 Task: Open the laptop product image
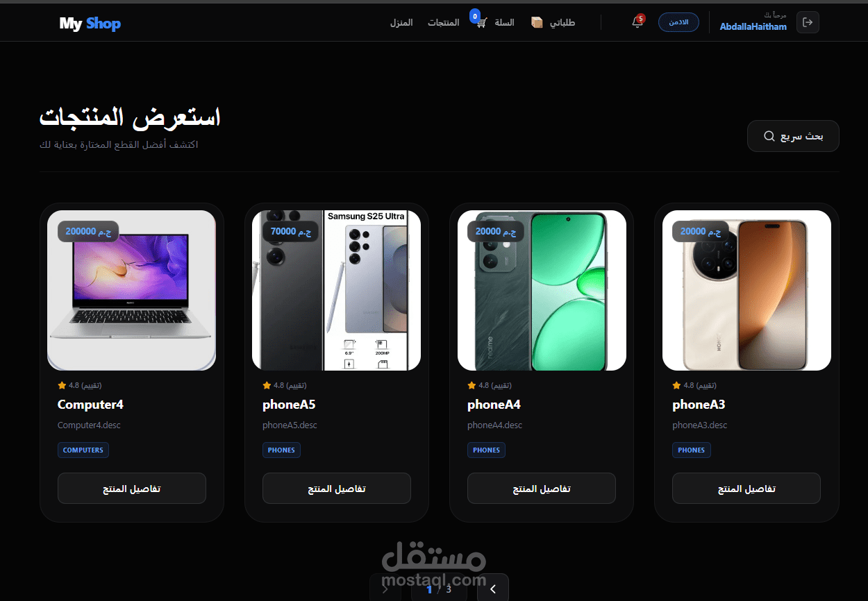tap(132, 291)
